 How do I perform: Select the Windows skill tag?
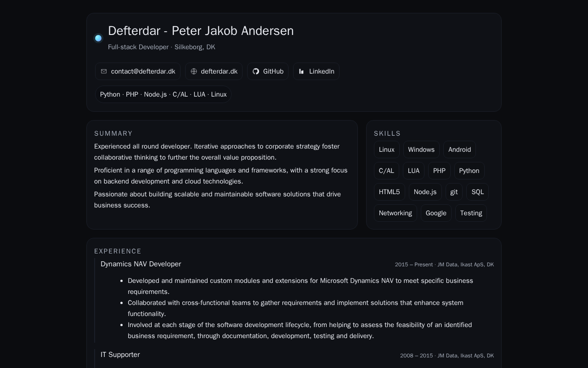click(421, 149)
